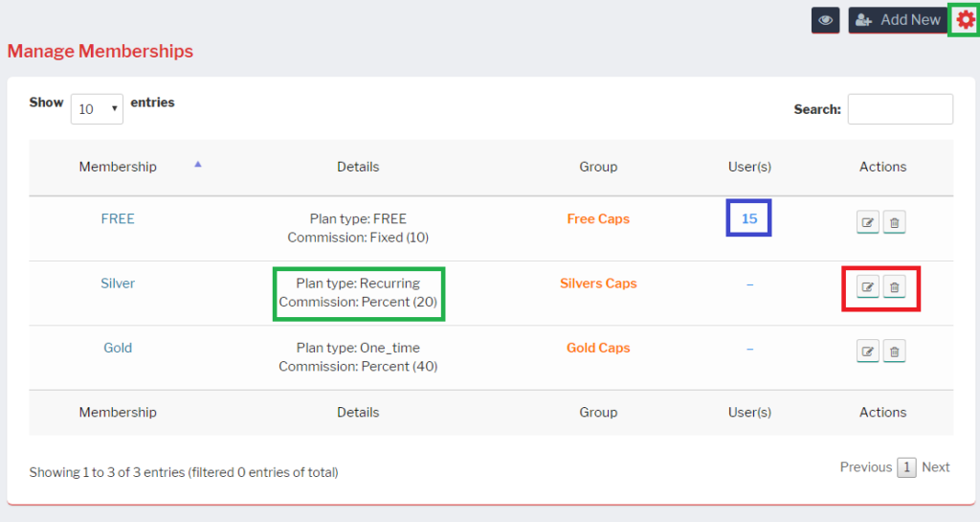This screenshot has height=522, width=980.
Task: Sort by Membership column header arrow
Action: pyautogui.click(x=198, y=165)
